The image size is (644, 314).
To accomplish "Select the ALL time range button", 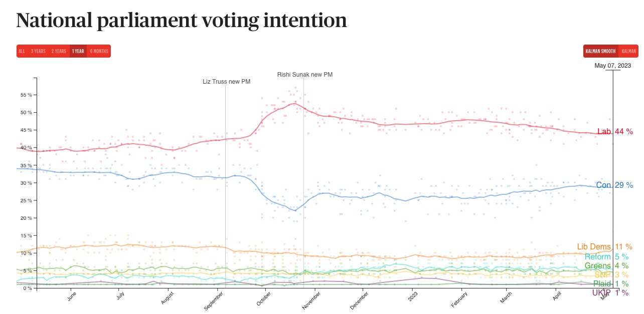I will (22, 51).
